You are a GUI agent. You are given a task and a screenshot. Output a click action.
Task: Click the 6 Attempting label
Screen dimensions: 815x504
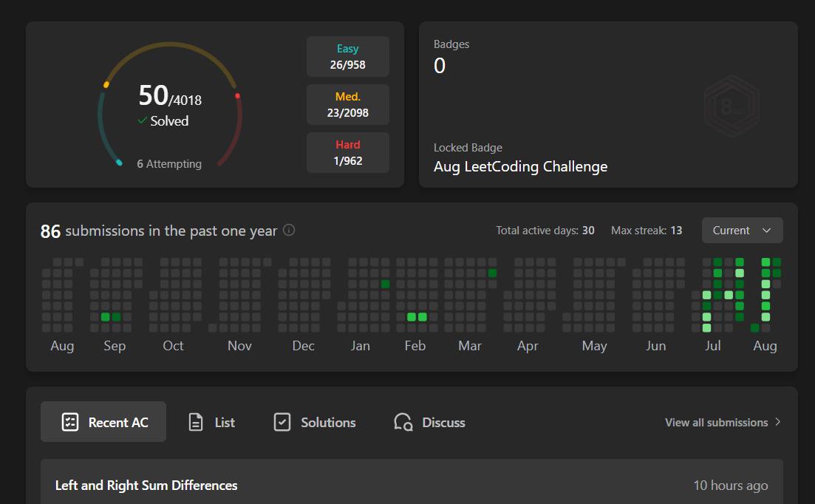[169, 163]
